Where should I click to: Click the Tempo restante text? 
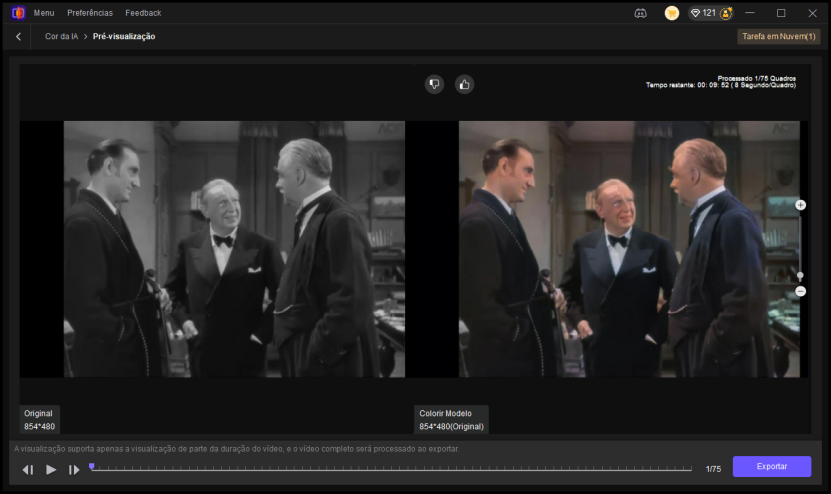click(720, 85)
